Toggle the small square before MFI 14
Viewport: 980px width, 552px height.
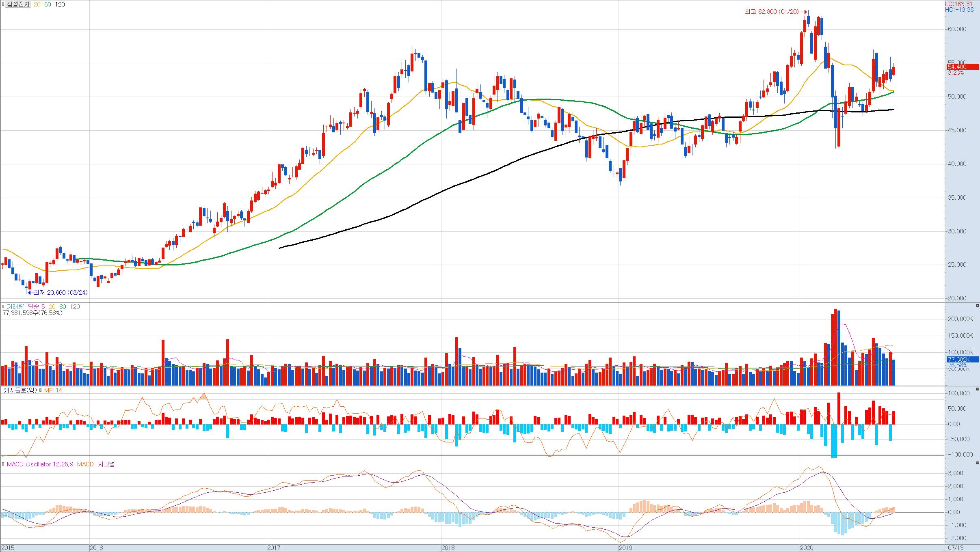(x=41, y=390)
